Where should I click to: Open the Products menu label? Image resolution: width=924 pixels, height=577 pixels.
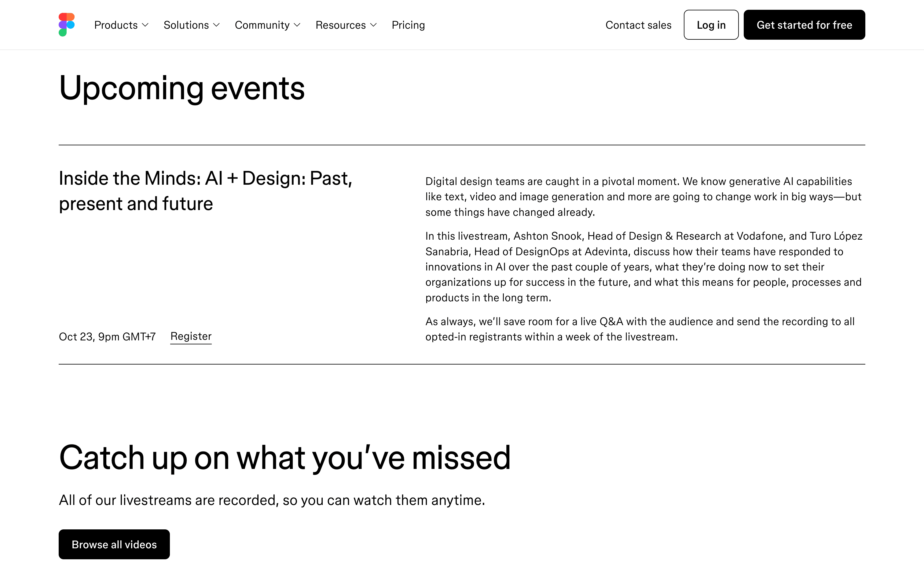click(116, 25)
